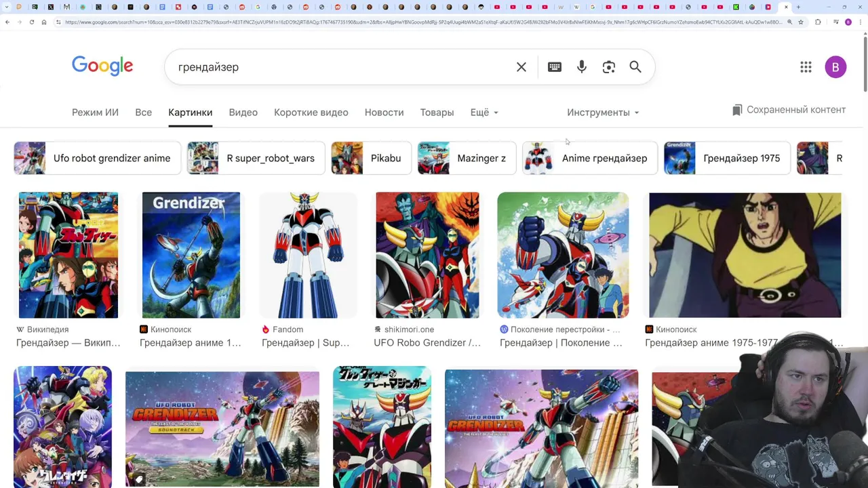Filter by Грендайзер 1975 chip

727,158
